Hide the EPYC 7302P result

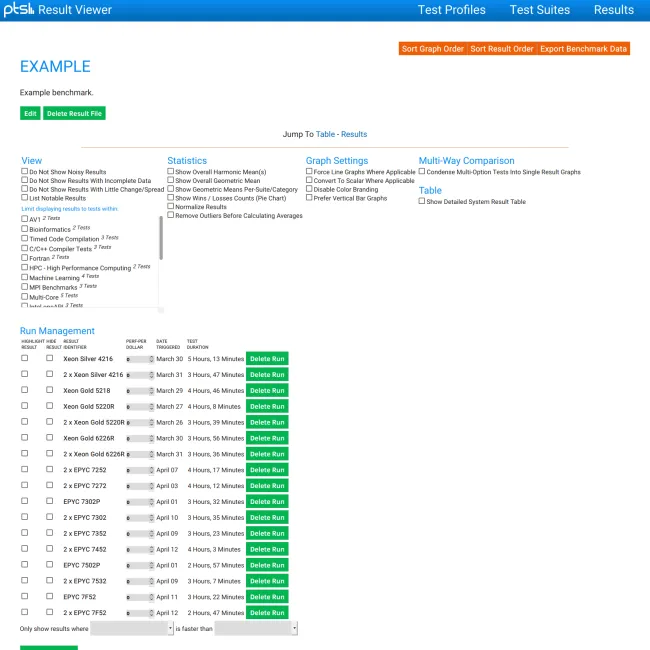pyautogui.click(x=49, y=501)
